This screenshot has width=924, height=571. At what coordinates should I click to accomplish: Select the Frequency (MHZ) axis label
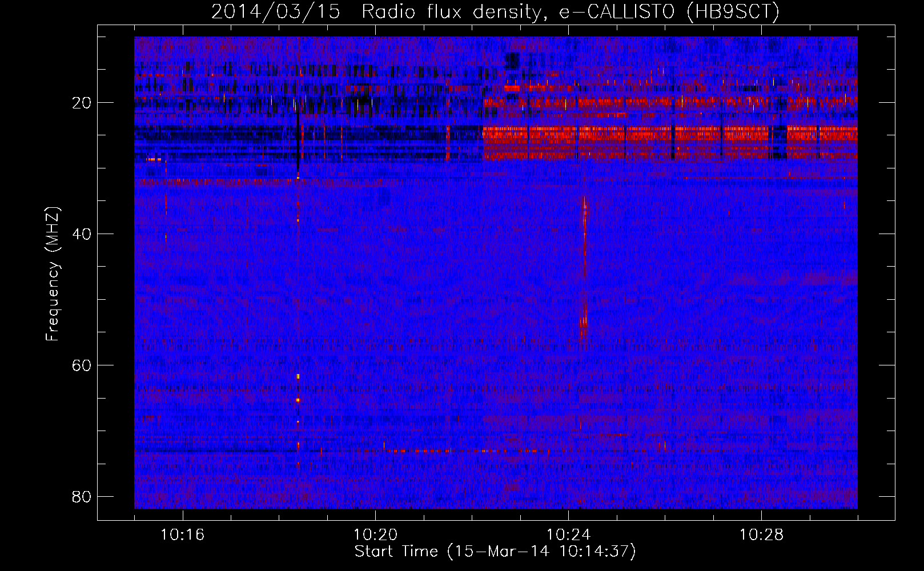pyautogui.click(x=53, y=274)
